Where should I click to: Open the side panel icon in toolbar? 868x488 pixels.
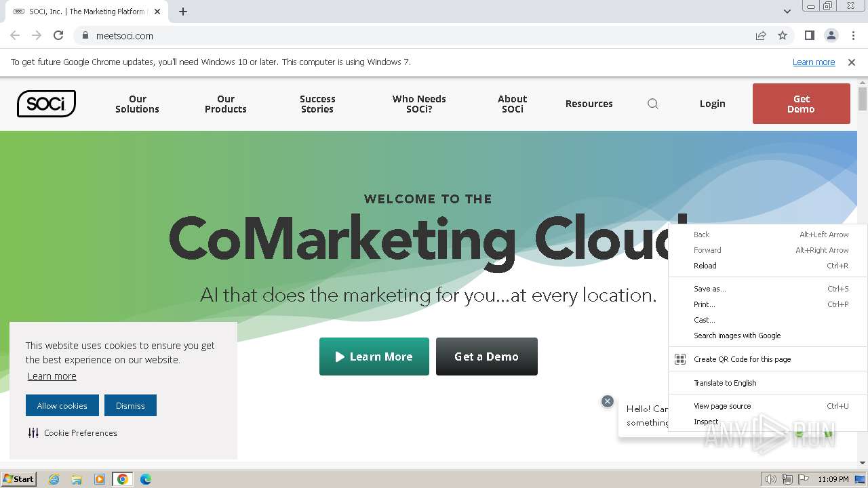[x=809, y=35]
